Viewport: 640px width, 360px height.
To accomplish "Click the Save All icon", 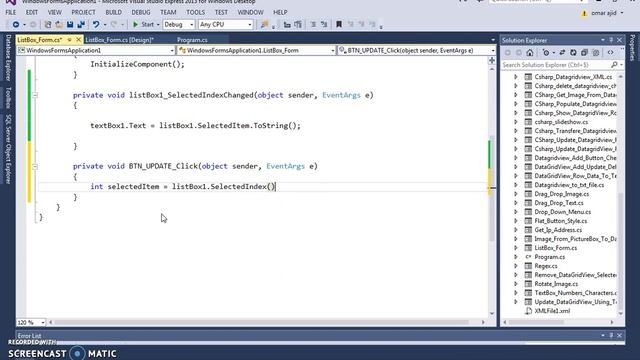I will (x=81, y=24).
